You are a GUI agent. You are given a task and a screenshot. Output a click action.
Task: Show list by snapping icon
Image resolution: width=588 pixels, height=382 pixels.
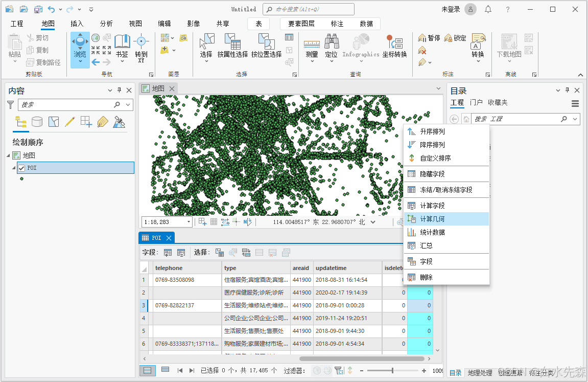click(x=86, y=122)
